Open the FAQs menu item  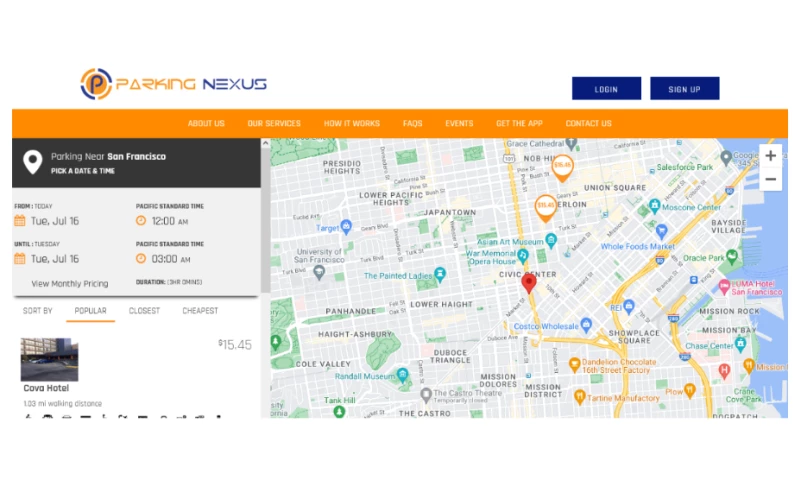click(x=412, y=123)
